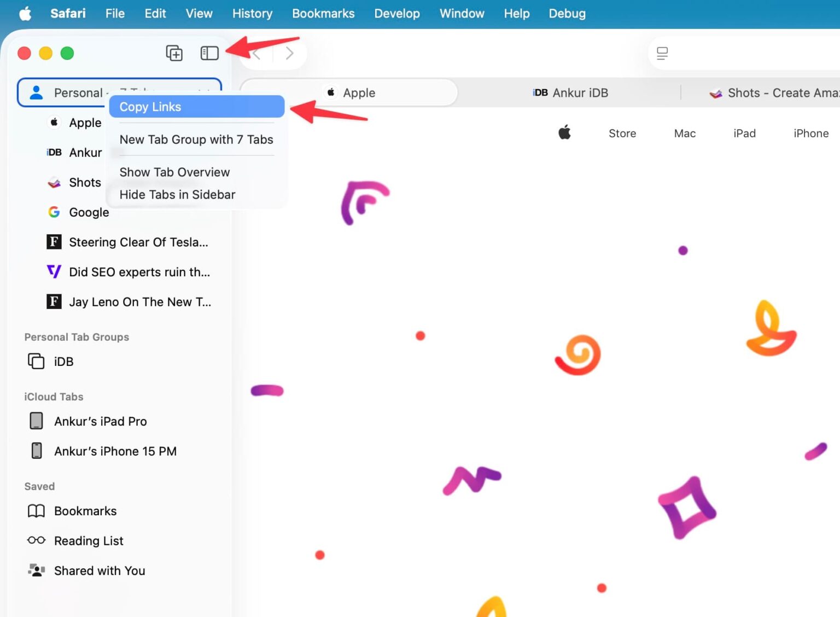The height and width of the screenshot is (617, 840).
Task: Click the Apple logo on webpage
Action: tap(564, 132)
